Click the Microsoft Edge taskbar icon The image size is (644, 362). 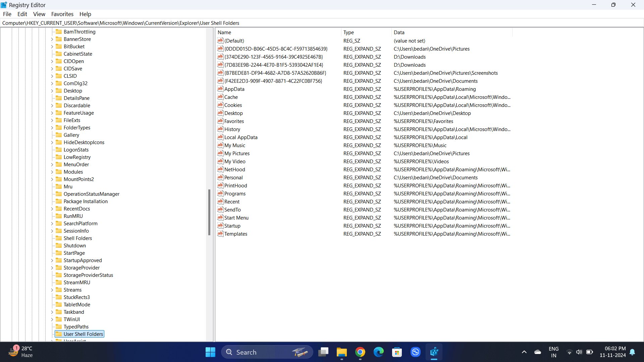378,352
